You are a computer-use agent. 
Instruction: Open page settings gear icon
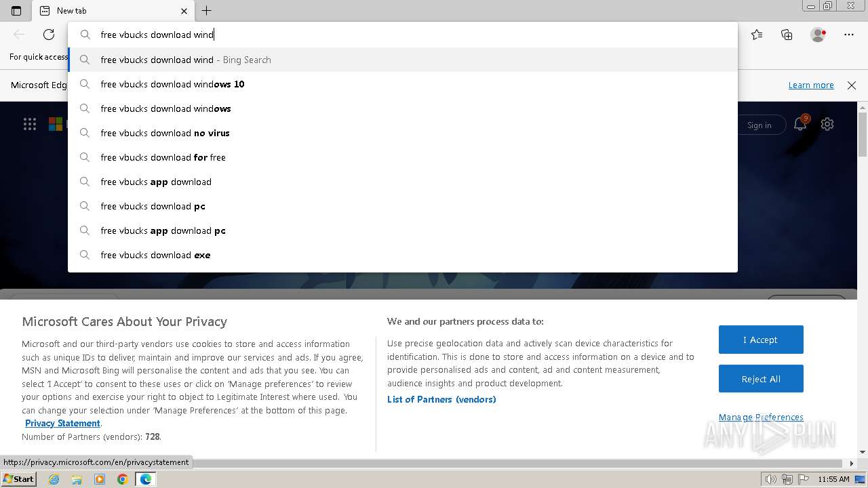tap(827, 124)
